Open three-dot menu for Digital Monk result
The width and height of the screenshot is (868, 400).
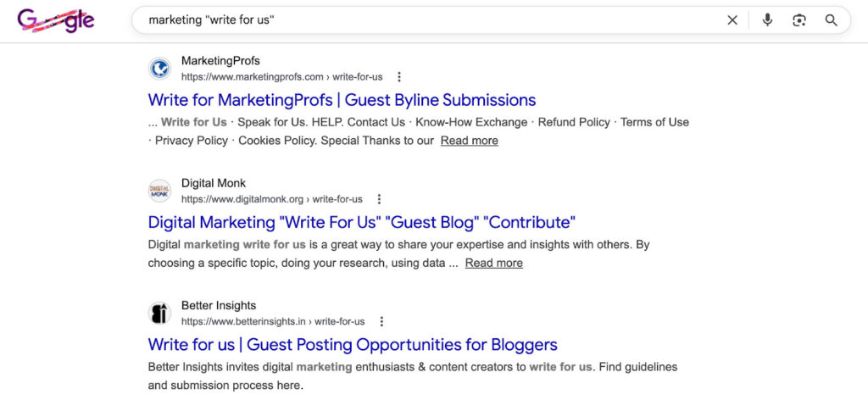coord(379,199)
